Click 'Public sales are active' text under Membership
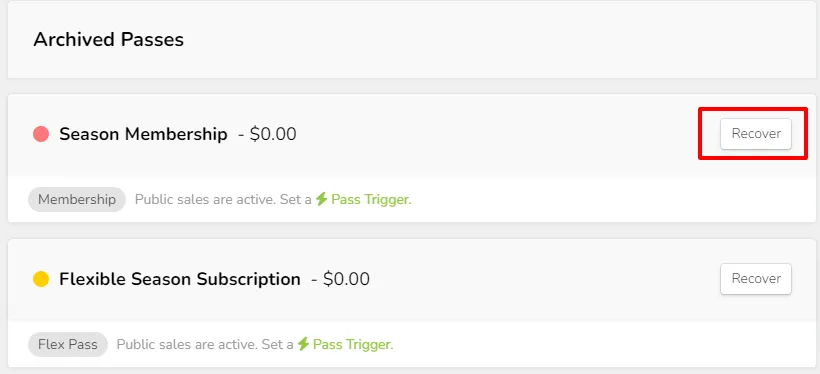This screenshot has width=820, height=374. [205, 199]
